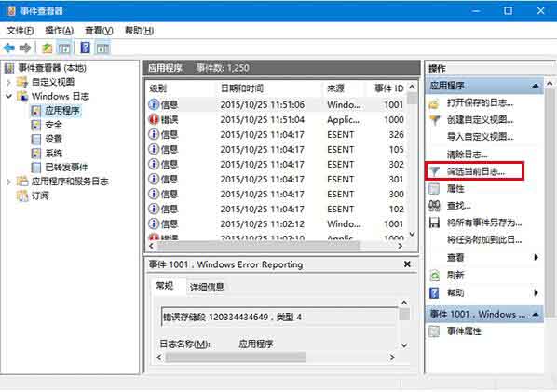Viewport: 557px width, 392px height.
Task: Toggle the action pane toolbar icon
Action: pyautogui.click(x=103, y=47)
